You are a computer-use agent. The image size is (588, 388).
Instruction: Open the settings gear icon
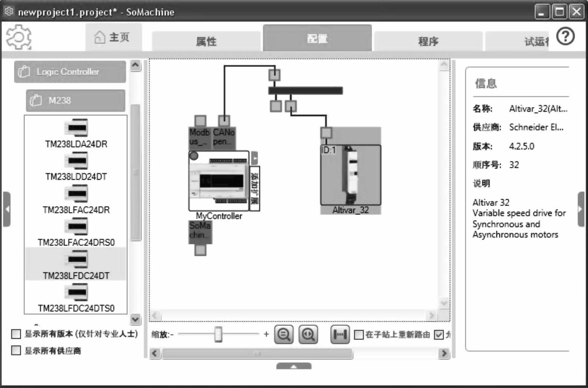point(18,37)
